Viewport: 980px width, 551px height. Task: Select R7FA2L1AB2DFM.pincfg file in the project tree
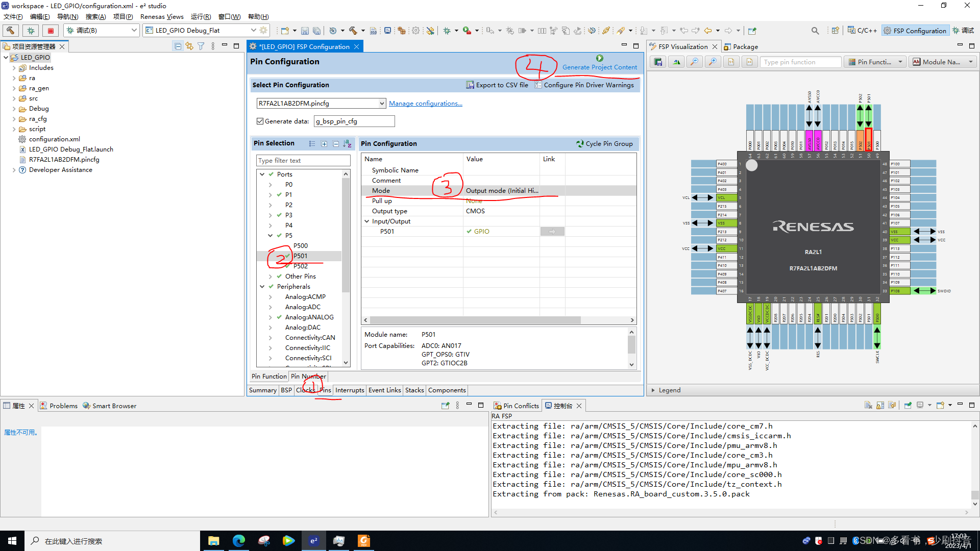(x=64, y=160)
